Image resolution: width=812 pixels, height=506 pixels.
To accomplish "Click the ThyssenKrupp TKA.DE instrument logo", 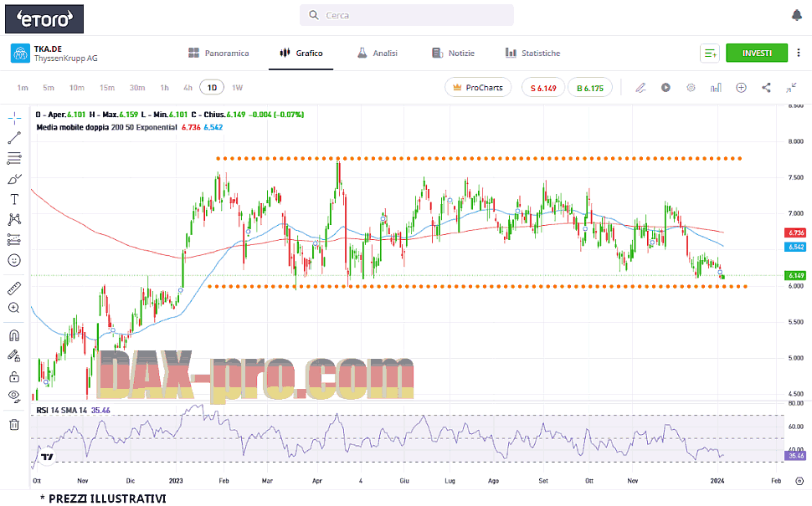I will pyautogui.click(x=20, y=54).
